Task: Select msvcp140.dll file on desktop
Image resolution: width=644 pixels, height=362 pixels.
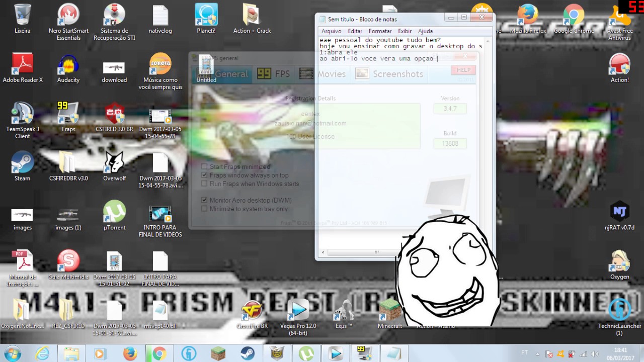Action: pos(160,314)
